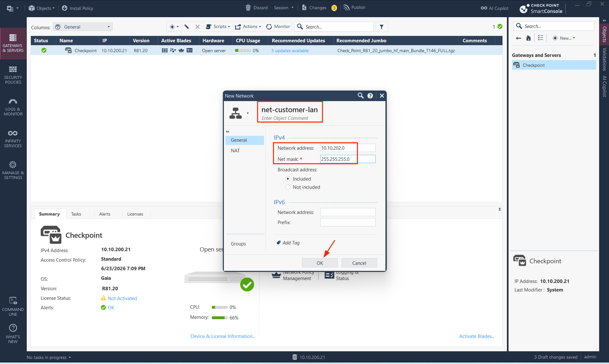Go back in Objects panel

(x=519, y=38)
